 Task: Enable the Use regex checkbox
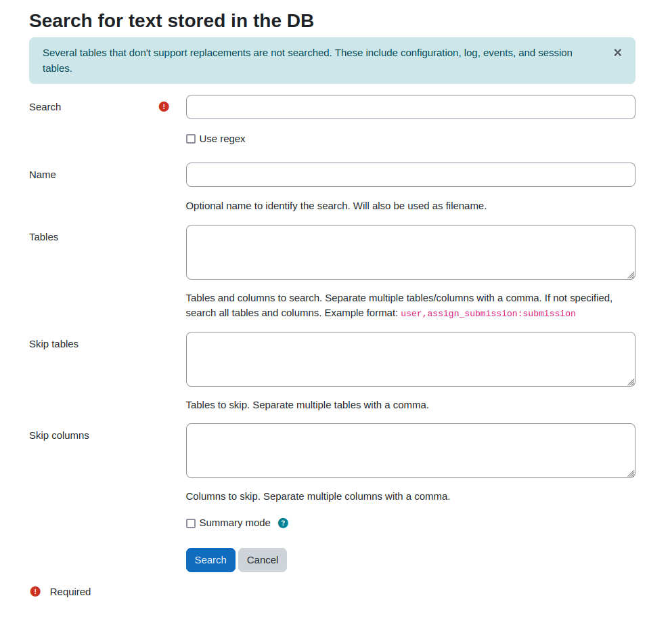pyautogui.click(x=191, y=139)
